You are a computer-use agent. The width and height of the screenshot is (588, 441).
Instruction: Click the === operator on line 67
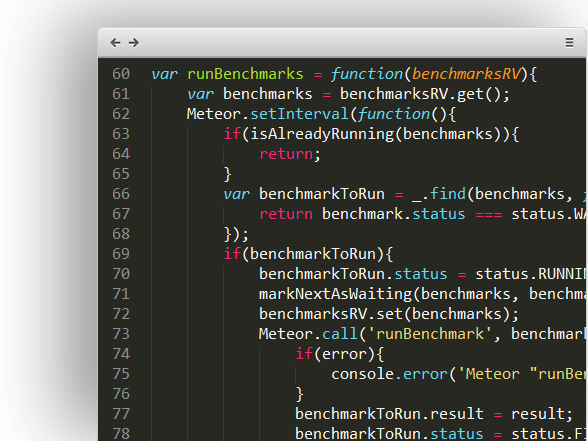489,214
